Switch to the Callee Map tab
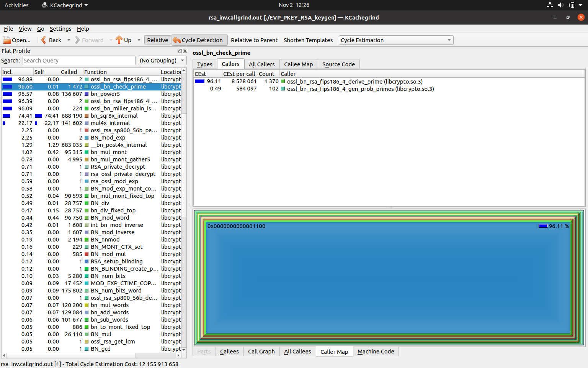 (x=298, y=64)
